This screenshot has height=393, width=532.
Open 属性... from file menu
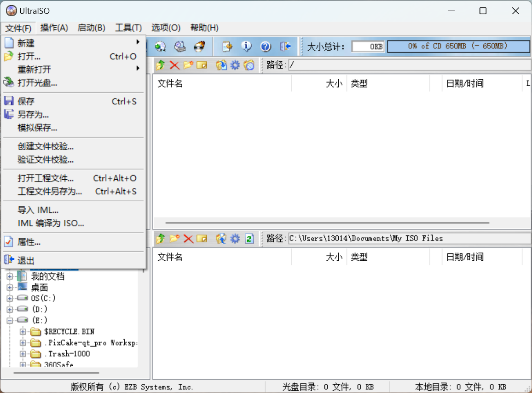click(73, 242)
